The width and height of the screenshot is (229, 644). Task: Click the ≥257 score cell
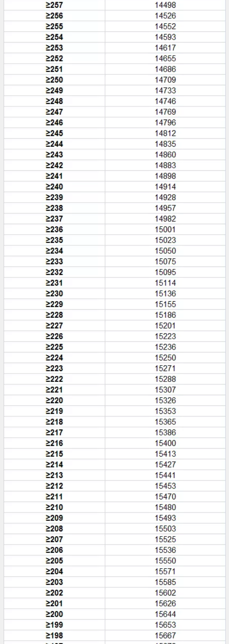pyautogui.click(x=54, y=5)
